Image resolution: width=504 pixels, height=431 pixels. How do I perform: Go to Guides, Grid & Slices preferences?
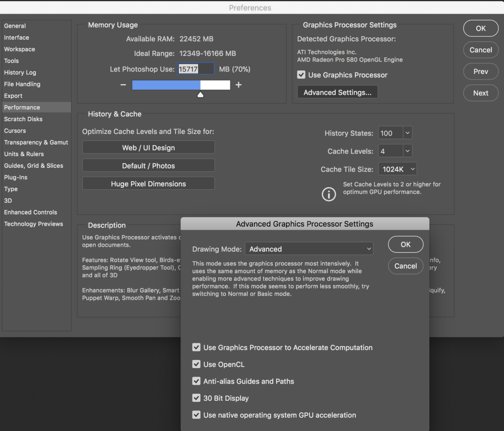pyautogui.click(x=34, y=166)
